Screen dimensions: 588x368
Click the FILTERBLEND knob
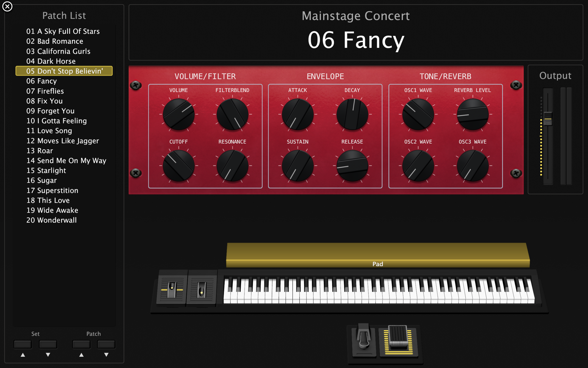pyautogui.click(x=232, y=114)
